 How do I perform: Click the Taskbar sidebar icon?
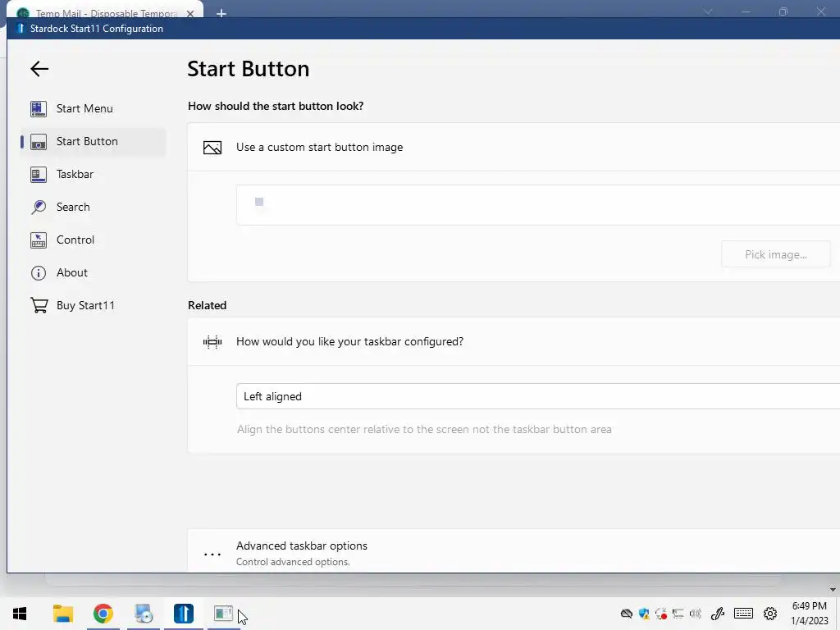tap(39, 175)
